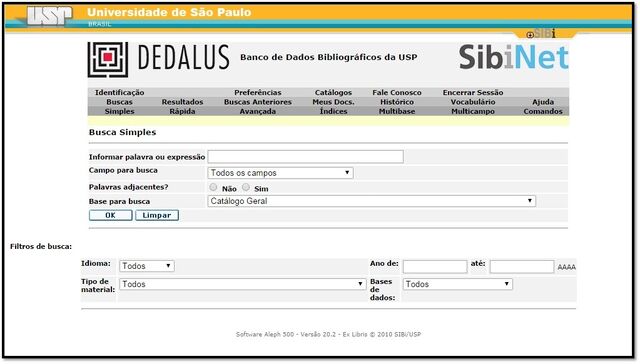
Task: Open Histórico menu item
Action: pyautogui.click(x=397, y=102)
